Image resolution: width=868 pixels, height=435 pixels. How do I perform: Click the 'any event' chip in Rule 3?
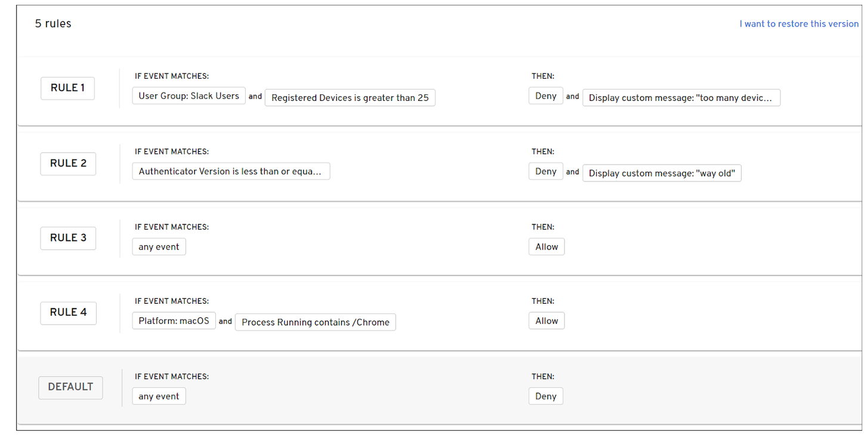coord(159,247)
